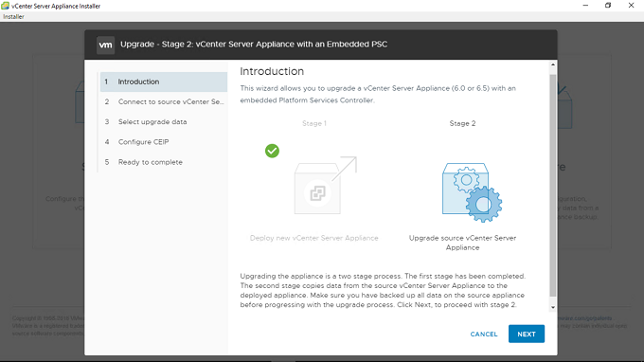644x362 pixels.
Task: Select the Introduction step
Action: (164, 81)
